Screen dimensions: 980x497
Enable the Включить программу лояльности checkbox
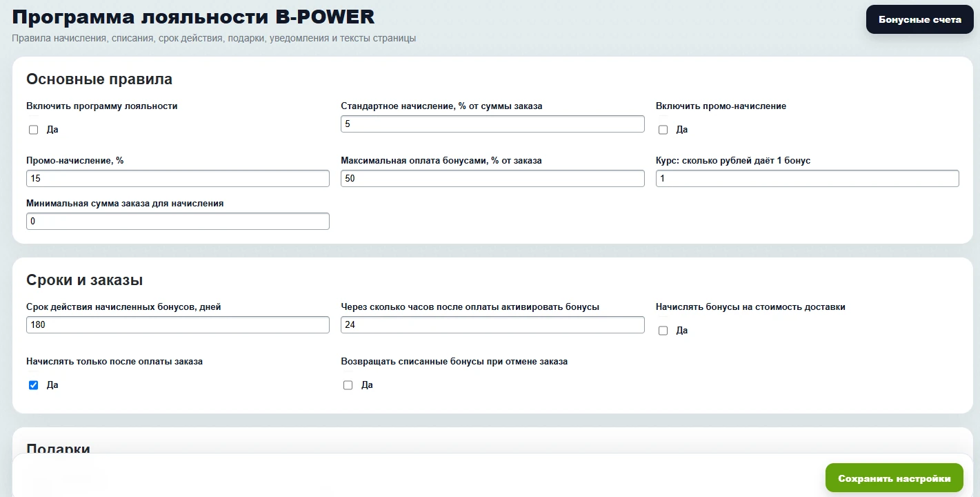pos(33,130)
